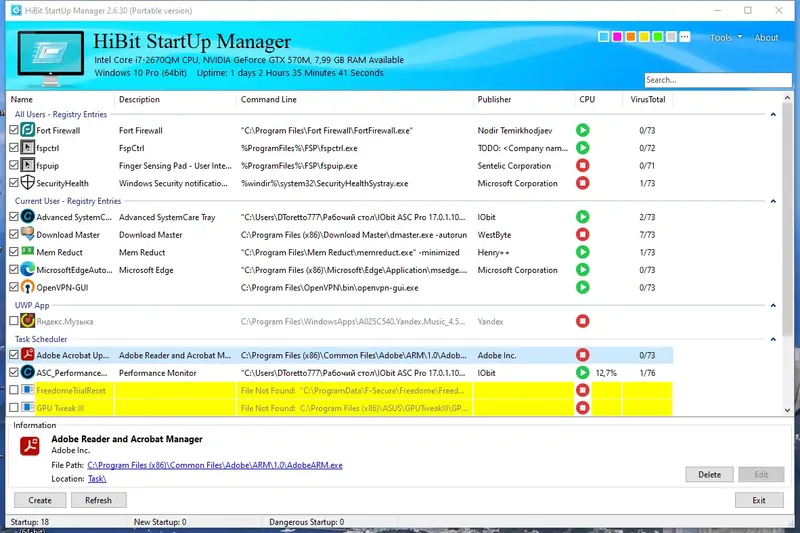Click the Search input field

[x=718, y=80]
